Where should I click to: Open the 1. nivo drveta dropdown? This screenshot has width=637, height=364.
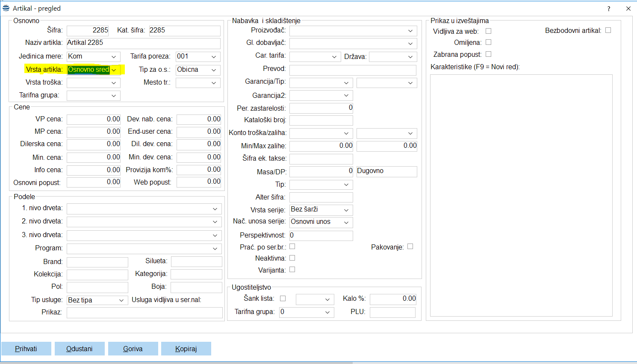(x=215, y=209)
